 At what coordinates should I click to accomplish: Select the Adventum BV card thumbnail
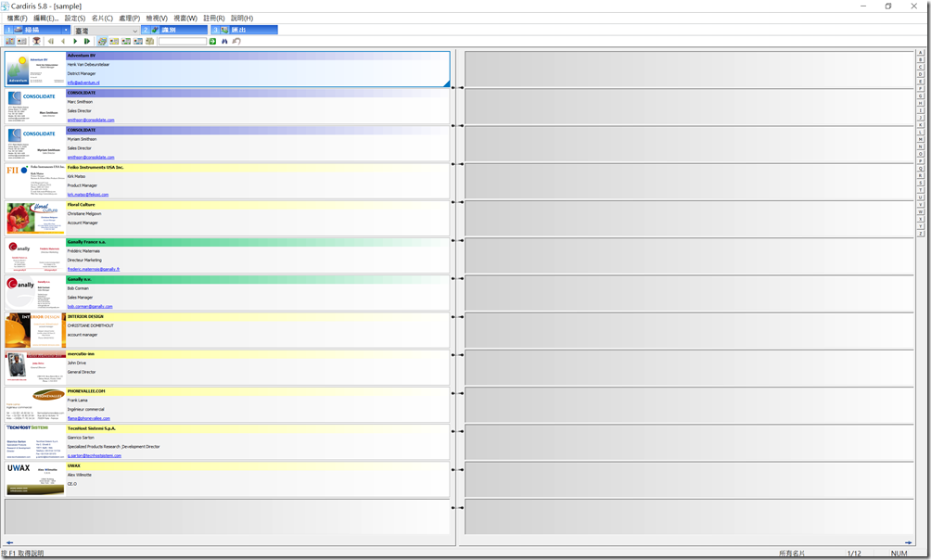point(35,70)
